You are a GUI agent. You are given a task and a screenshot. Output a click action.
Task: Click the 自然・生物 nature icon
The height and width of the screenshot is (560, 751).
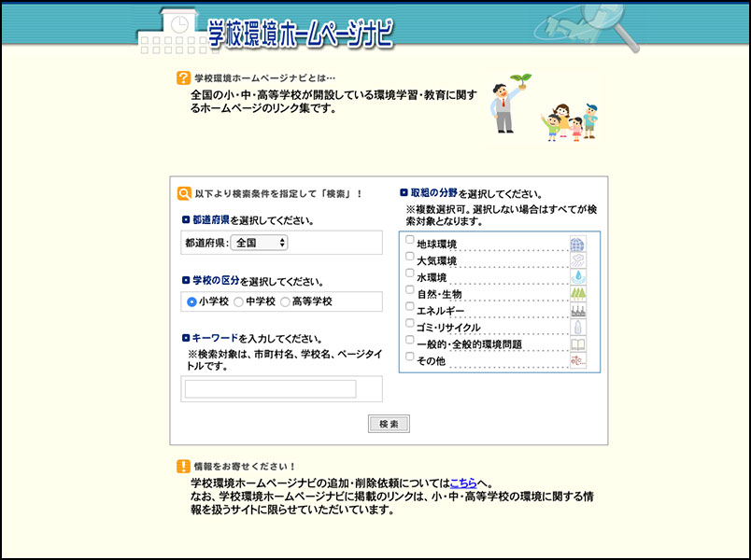[x=578, y=294]
